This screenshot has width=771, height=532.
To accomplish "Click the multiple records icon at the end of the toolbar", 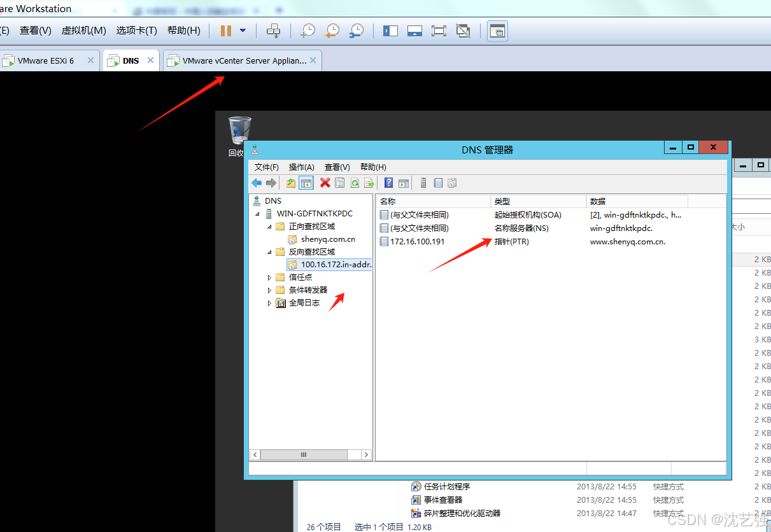I will (453, 183).
